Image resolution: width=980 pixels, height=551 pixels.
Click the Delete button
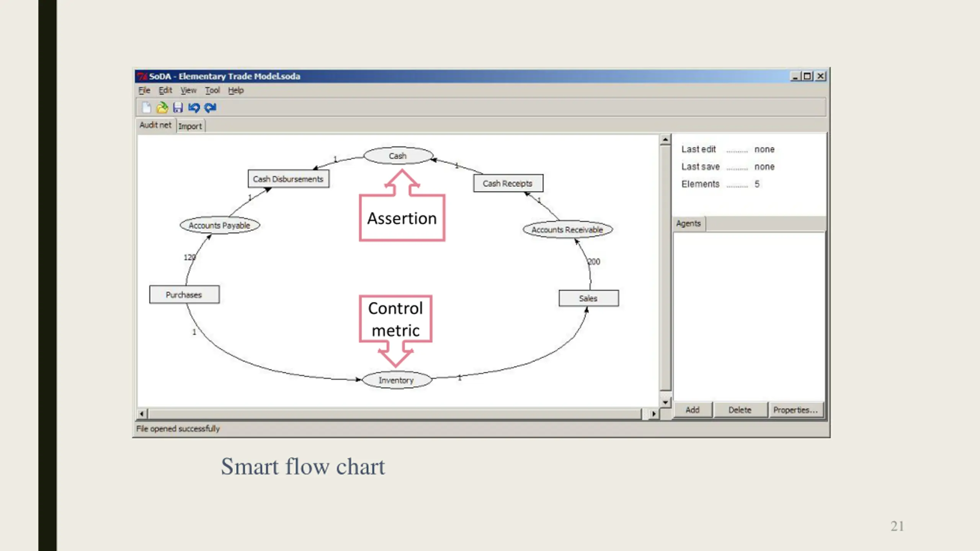(x=740, y=410)
